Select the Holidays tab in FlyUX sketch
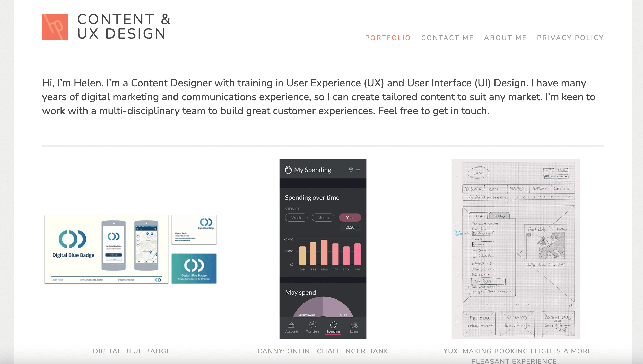 click(x=500, y=216)
